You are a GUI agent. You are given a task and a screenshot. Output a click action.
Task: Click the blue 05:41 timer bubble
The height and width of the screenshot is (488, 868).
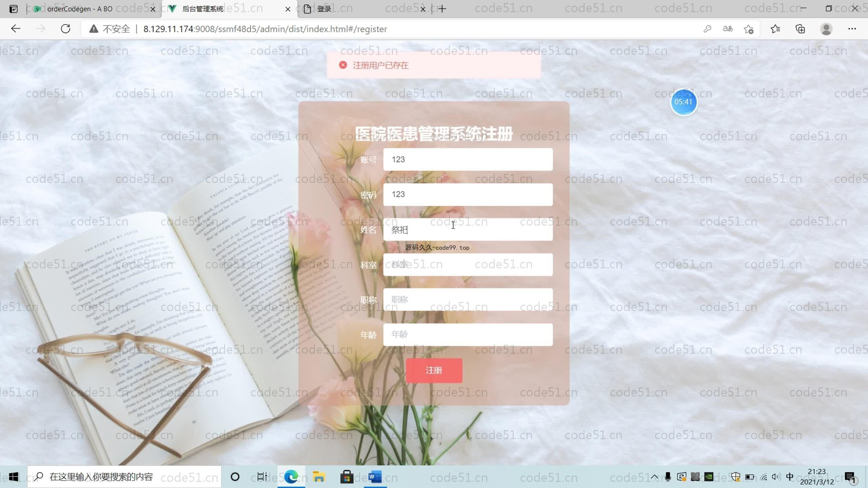pos(684,102)
